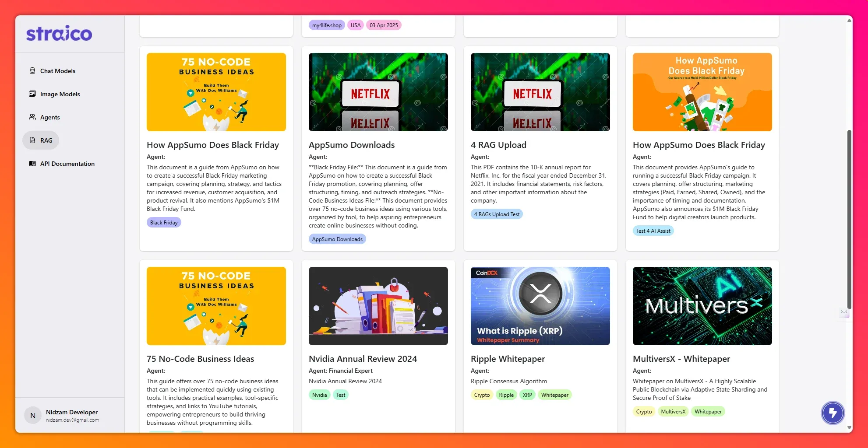Click the Straico logo
Viewport: 868px width, 448px height.
point(59,34)
